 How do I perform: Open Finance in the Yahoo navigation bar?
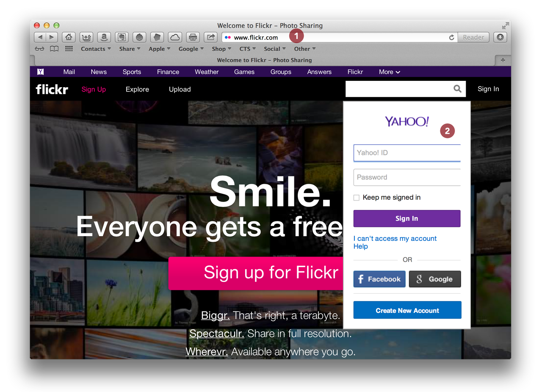(168, 72)
